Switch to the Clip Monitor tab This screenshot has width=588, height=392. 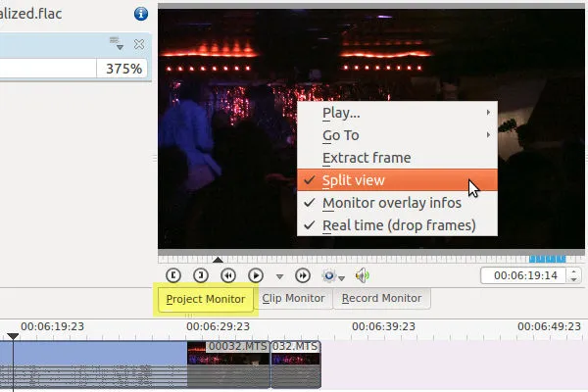[293, 299]
